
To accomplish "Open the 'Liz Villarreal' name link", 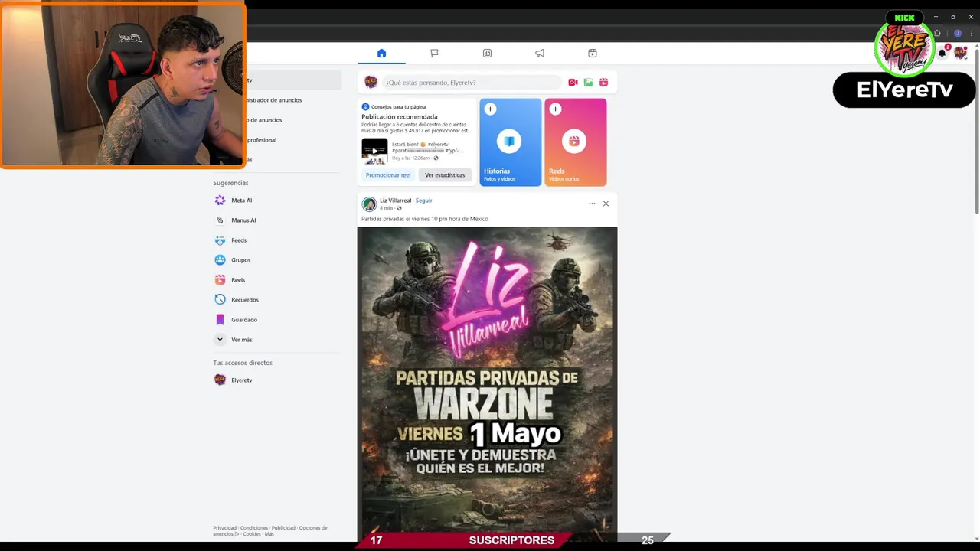I will click(x=395, y=201).
